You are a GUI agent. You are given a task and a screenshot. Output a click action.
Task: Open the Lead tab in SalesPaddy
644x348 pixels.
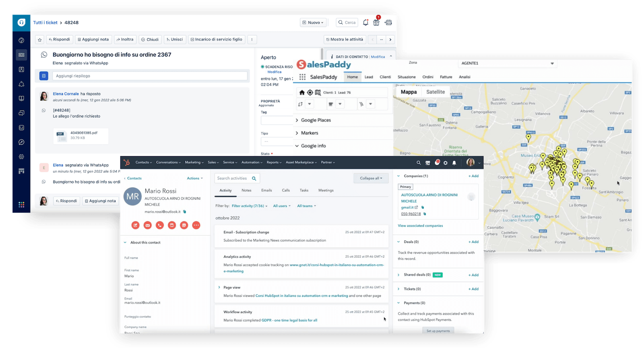369,77
